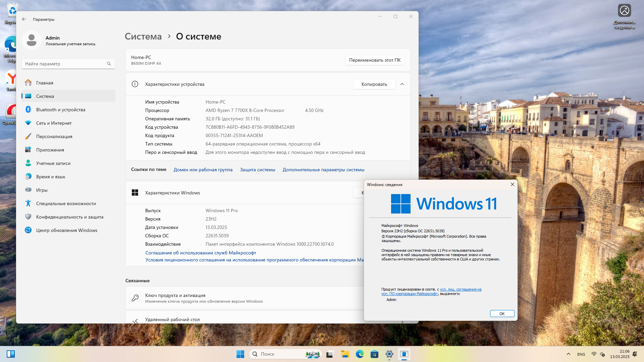Open Специальные возможности settings
The image size is (644, 362).
tap(66, 203)
